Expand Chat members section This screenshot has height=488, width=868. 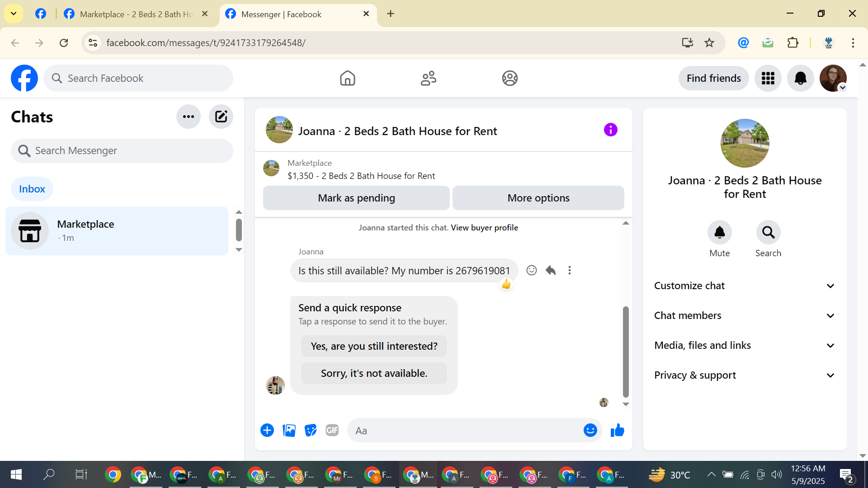(745, 315)
